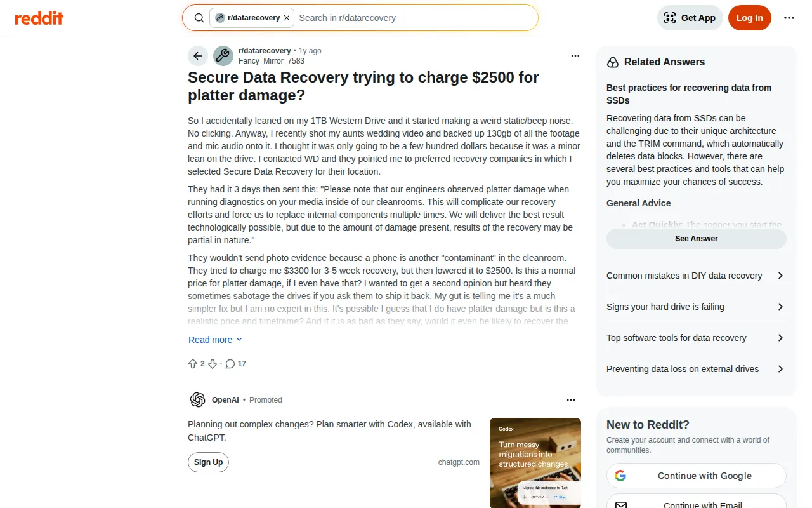Click the Reddit logo
Image resolution: width=812 pixels, height=508 pixels.
point(39,18)
